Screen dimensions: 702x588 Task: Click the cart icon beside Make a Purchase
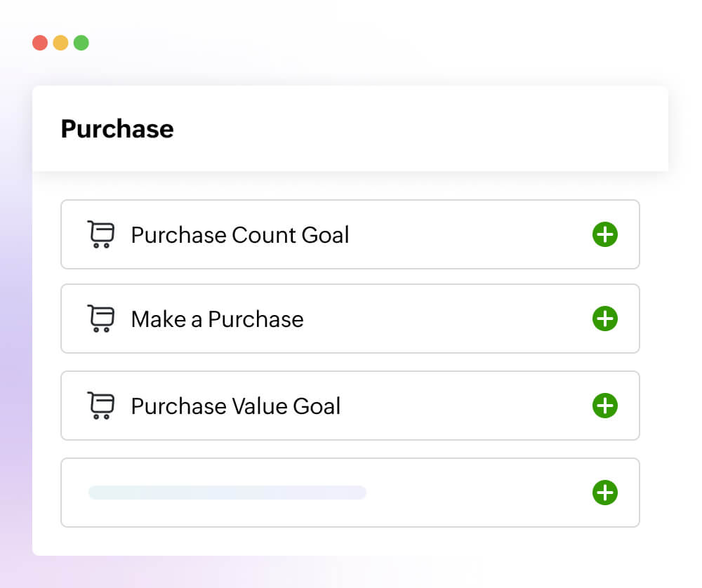coord(100,319)
